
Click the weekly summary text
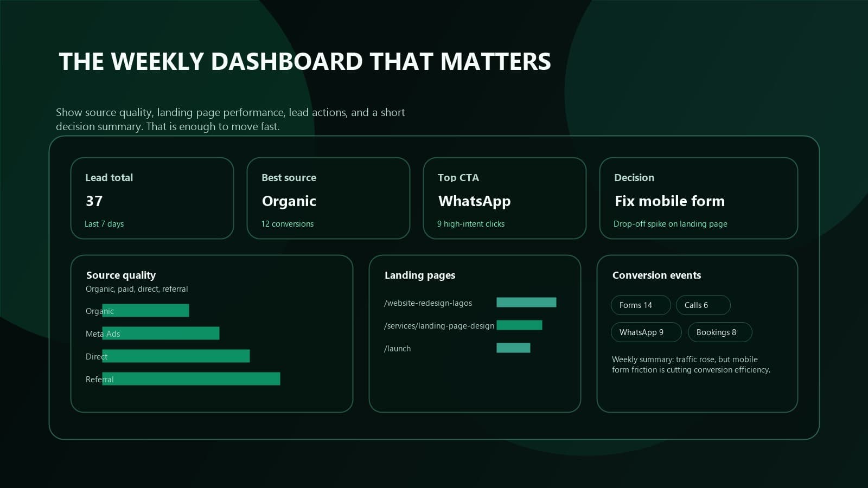click(691, 364)
